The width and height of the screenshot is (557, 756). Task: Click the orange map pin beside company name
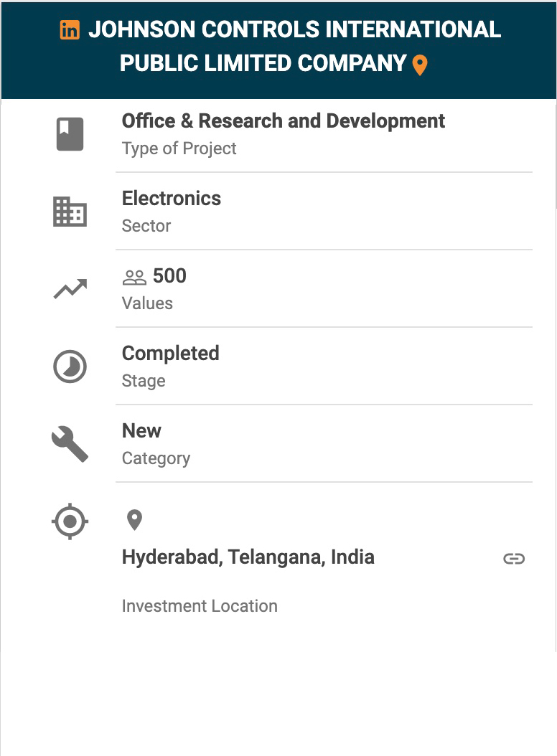[420, 65]
